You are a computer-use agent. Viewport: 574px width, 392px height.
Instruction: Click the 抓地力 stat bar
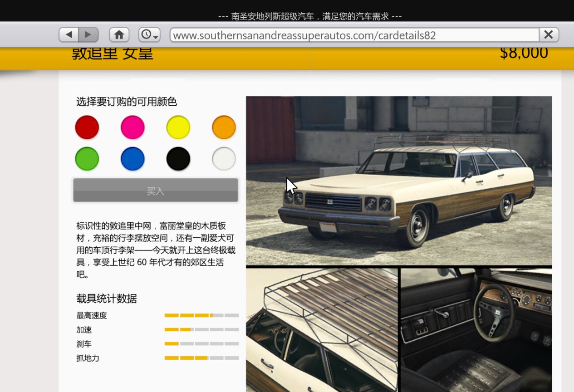(x=201, y=358)
